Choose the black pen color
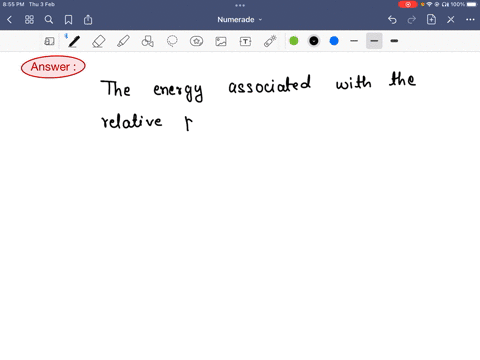This screenshot has height=360, width=480. point(314,41)
